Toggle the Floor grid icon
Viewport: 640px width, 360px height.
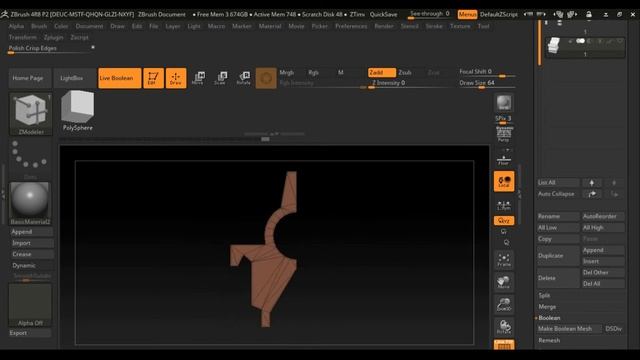point(504,160)
